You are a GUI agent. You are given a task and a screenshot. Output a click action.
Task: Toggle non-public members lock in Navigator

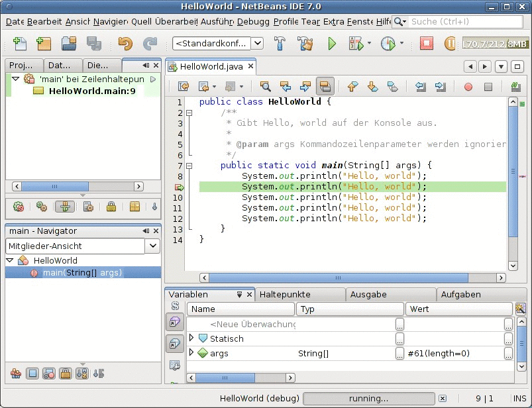point(66,374)
